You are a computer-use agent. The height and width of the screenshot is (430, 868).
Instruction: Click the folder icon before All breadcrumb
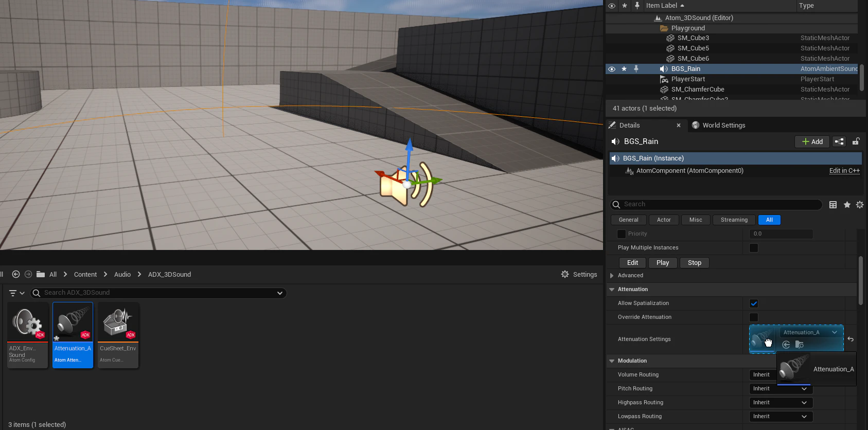coord(40,274)
